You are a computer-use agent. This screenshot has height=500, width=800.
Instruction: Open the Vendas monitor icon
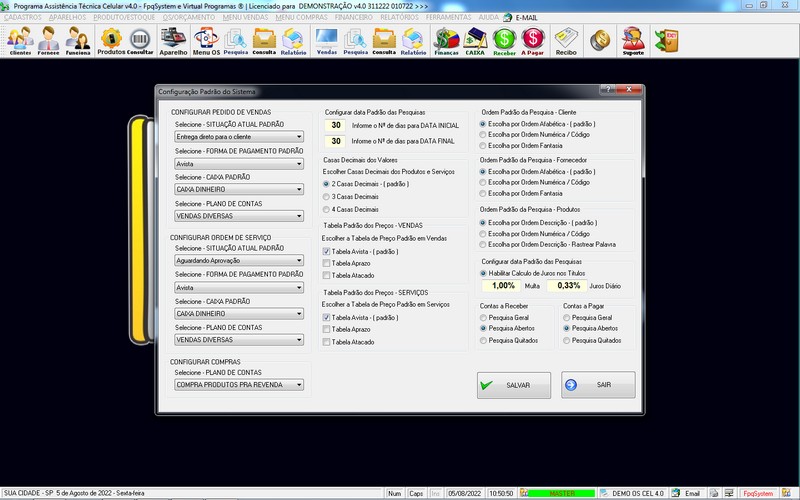tap(327, 40)
